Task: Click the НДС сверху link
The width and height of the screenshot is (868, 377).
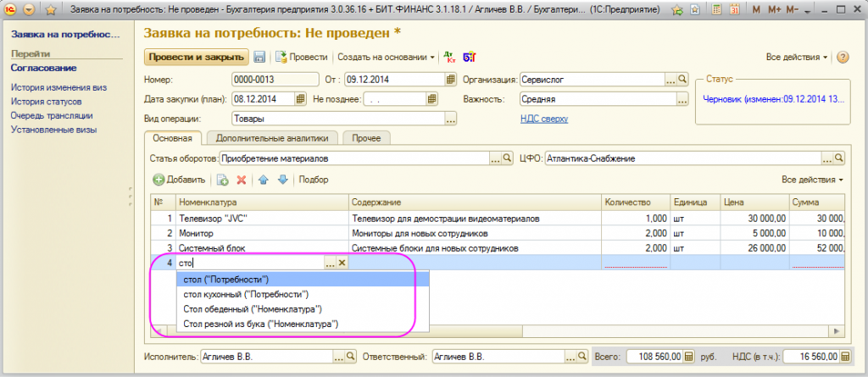Action: click(543, 119)
